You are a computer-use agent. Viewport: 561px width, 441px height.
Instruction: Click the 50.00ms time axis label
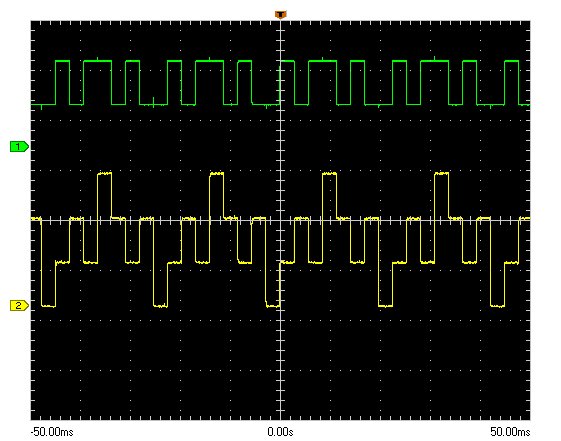tap(510, 432)
